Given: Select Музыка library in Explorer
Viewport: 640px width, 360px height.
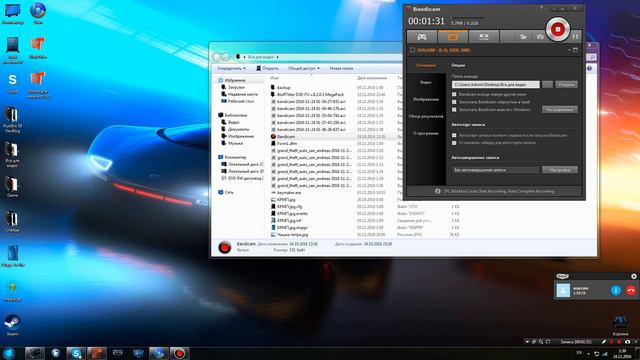Looking at the screenshot, I should 232,143.
